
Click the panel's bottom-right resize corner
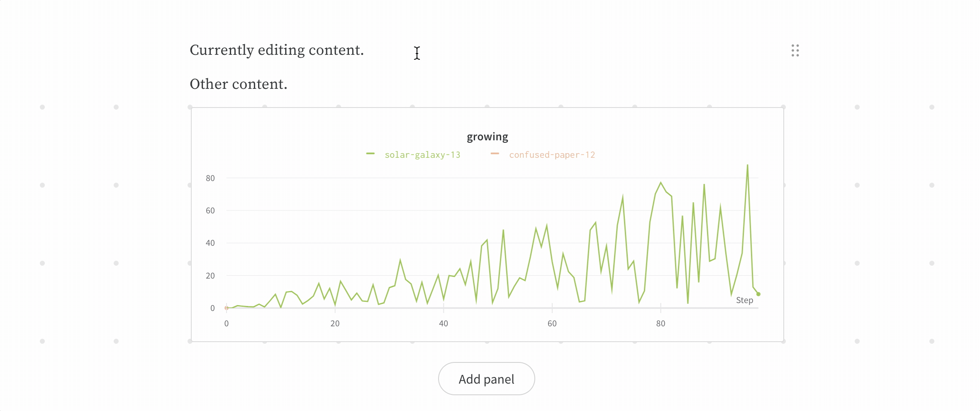783,341
